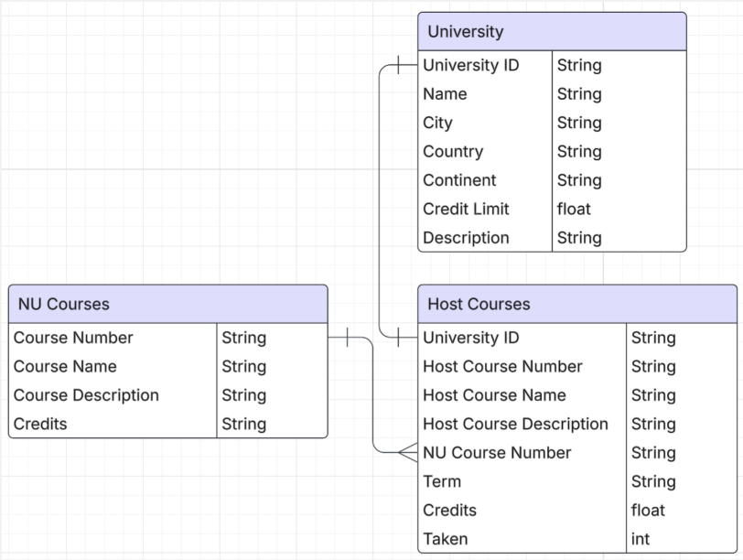This screenshot has height=560, width=743.
Task: Select the City field row
Action: pyautogui.click(x=552, y=123)
